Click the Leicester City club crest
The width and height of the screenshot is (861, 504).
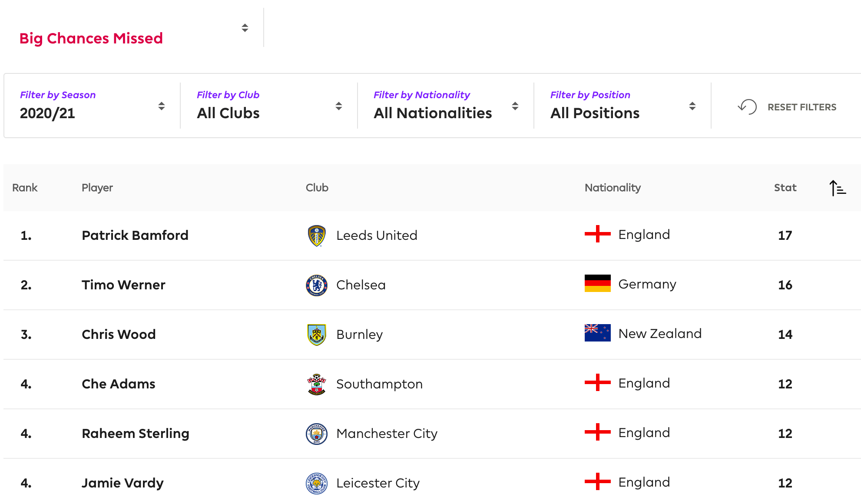pyautogui.click(x=317, y=483)
